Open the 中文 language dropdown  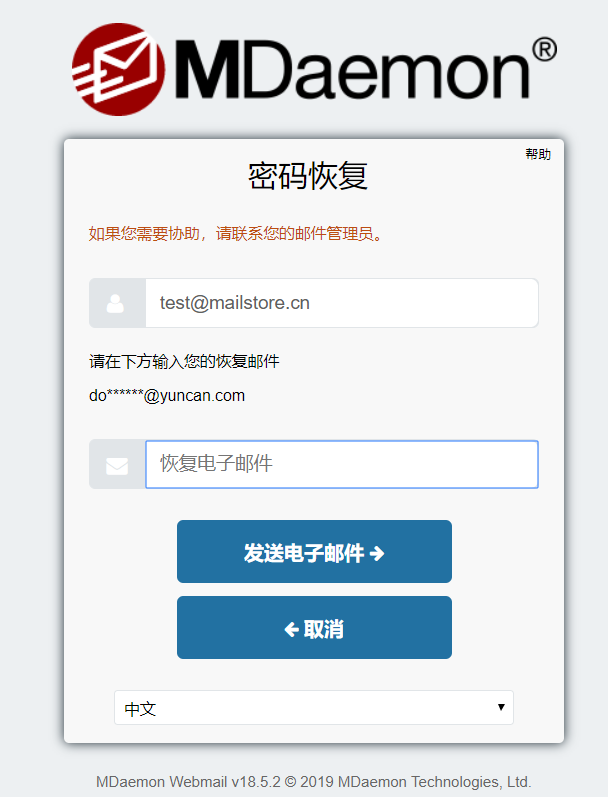coord(314,708)
